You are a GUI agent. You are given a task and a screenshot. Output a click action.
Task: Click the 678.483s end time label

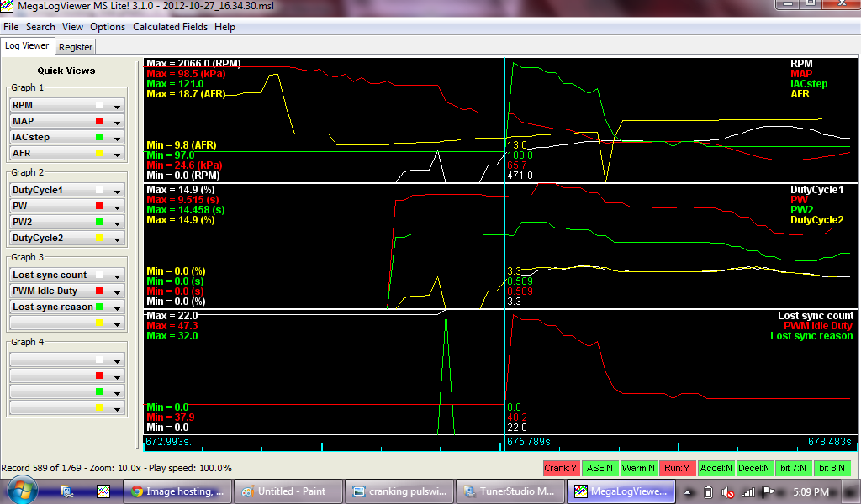(832, 442)
